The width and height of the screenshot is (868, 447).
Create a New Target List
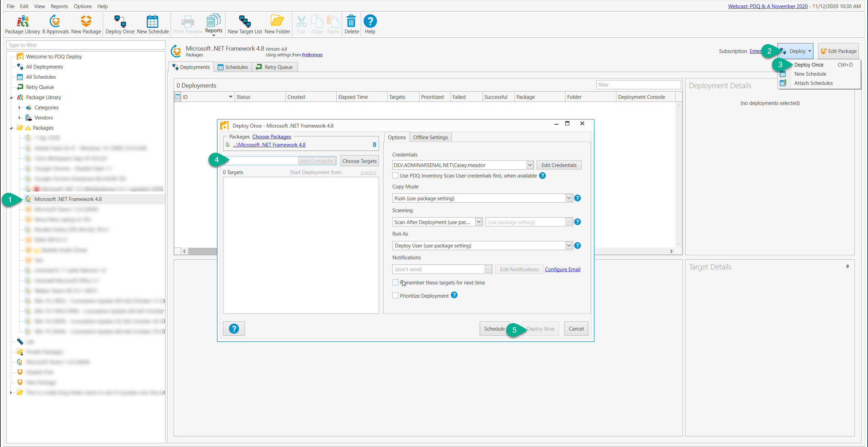[x=245, y=24]
